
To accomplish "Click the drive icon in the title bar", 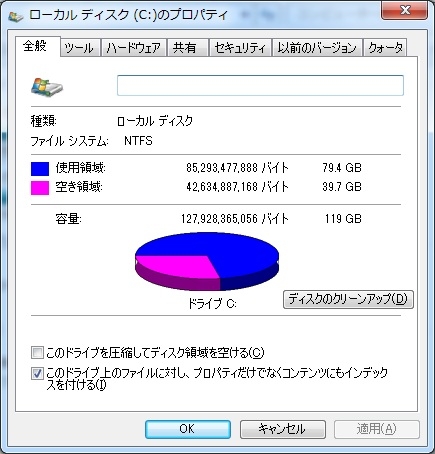I will point(16,16).
